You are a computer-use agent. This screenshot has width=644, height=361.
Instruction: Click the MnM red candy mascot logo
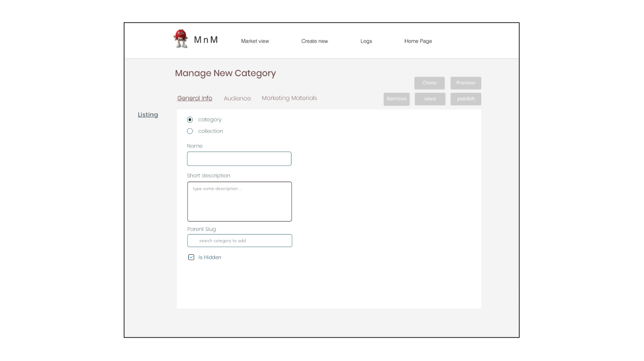(181, 39)
